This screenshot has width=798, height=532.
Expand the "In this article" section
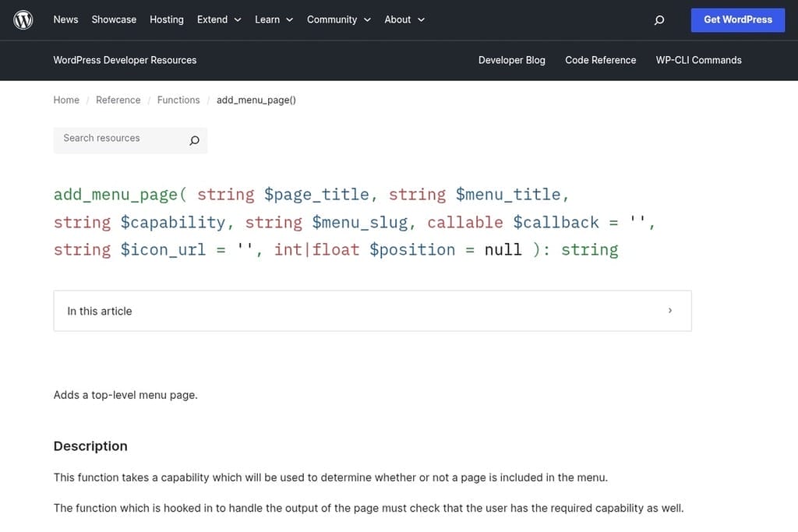tap(373, 310)
